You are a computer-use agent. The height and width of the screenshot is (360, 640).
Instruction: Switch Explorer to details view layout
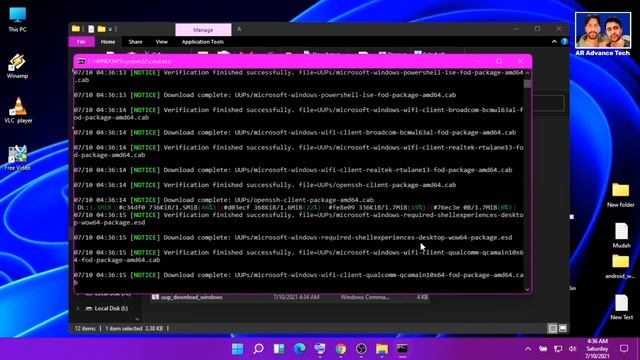point(553,329)
